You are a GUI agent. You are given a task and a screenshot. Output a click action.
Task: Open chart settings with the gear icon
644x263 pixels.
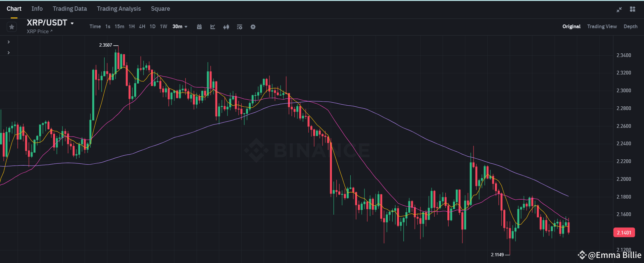pyautogui.click(x=253, y=27)
